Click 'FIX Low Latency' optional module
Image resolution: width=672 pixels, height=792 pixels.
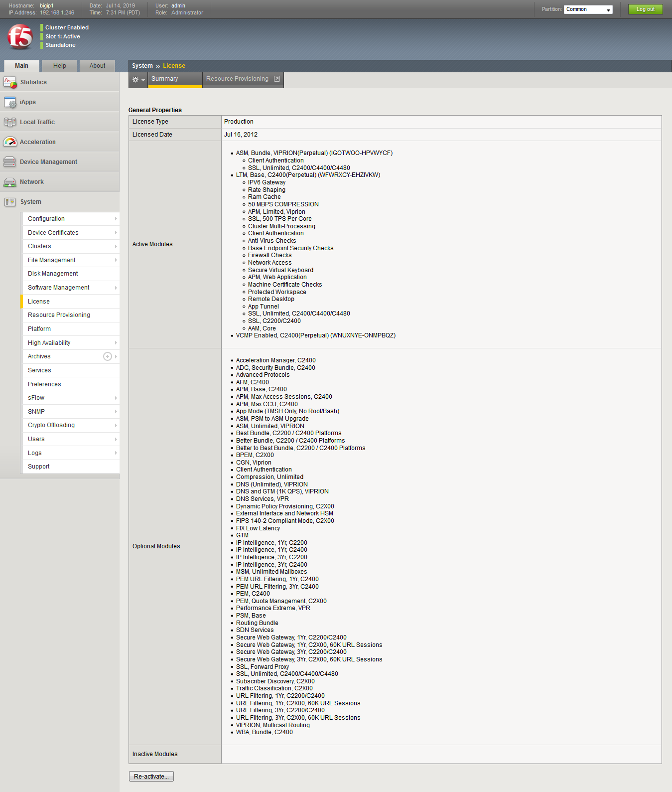pos(258,528)
